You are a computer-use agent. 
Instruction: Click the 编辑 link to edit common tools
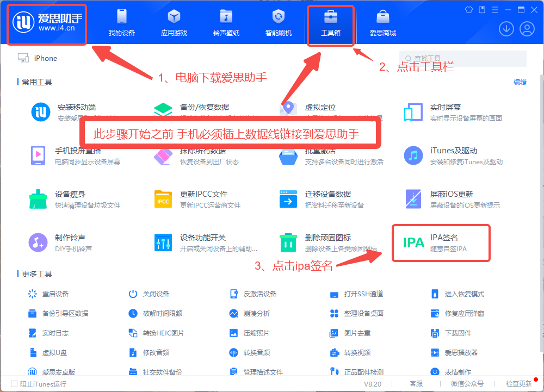coord(521,82)
